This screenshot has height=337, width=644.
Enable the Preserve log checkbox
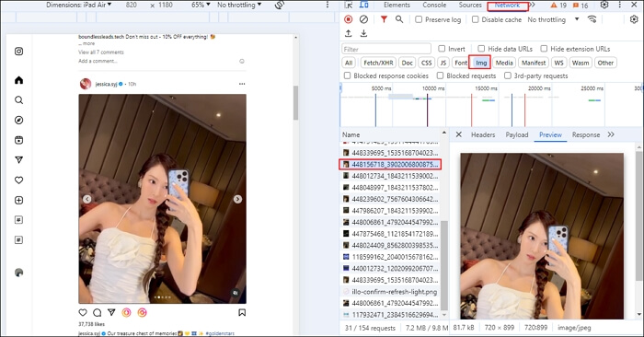pyautogui.click(x=419, y=19)
